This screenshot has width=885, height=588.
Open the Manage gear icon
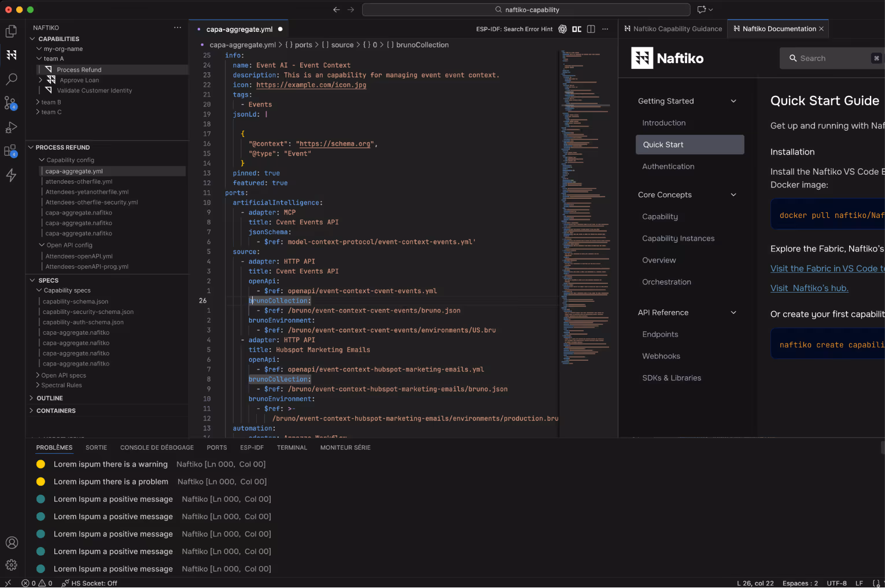pos(12,565)
